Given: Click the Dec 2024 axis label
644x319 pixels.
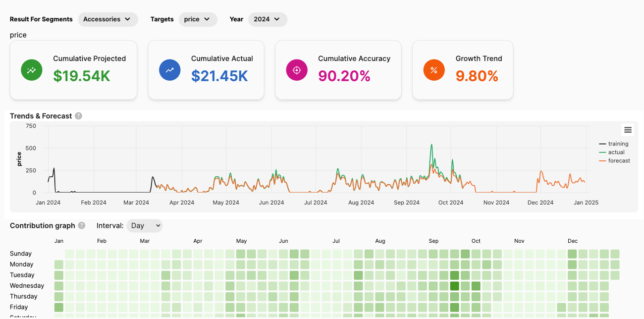Looking at the screenshot, I should pos(540,203).
